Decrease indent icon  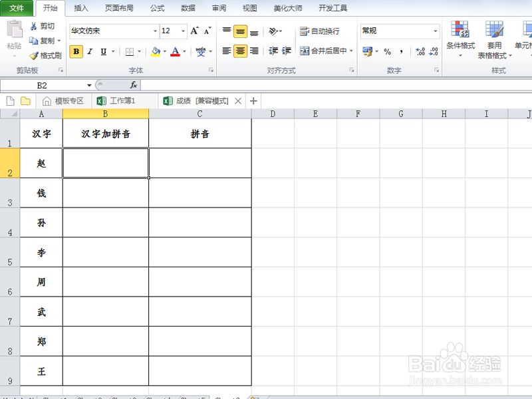pos(273,51)
